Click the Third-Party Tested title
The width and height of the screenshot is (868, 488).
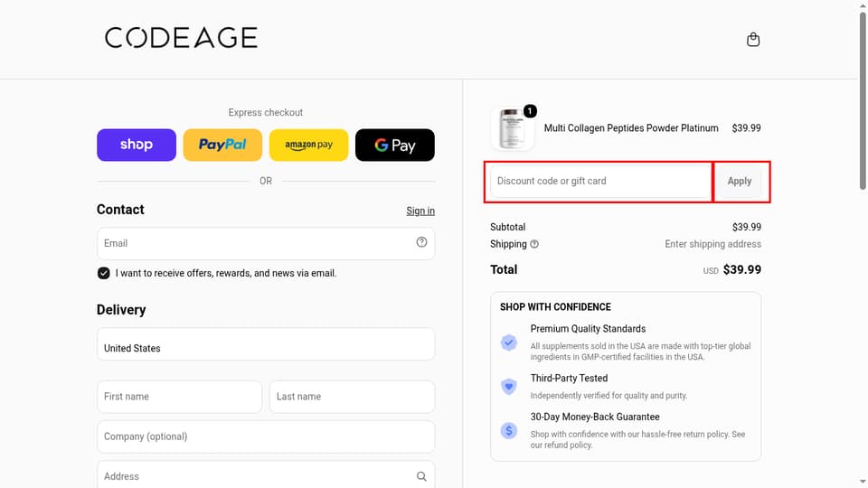click(x=569, y=379)
